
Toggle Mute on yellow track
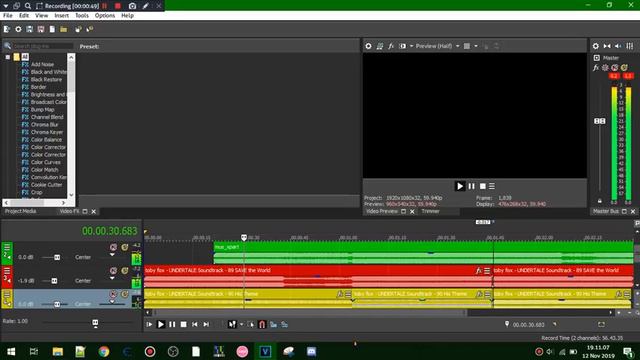[113, 294]
